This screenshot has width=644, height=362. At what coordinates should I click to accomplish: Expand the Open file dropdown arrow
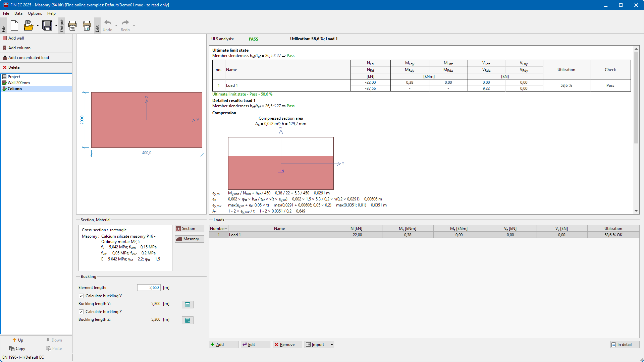point(38,25)
